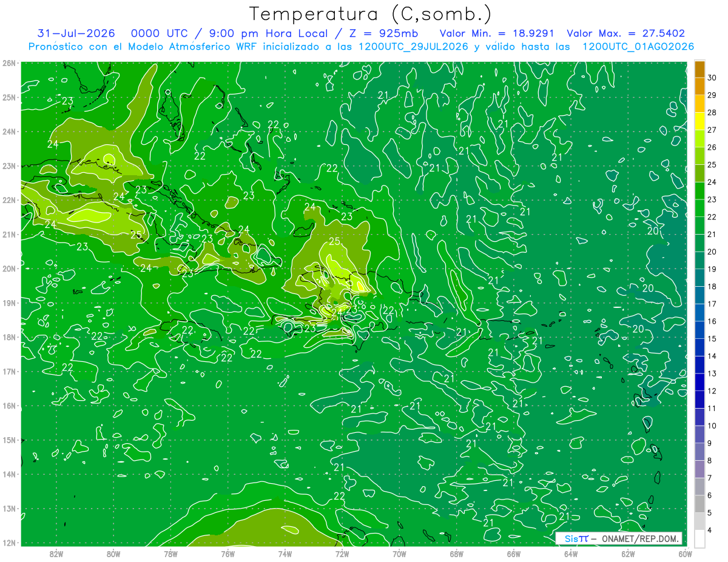
Task: Click the "18N" latitude axis label
Action: [x=8, y=337]
